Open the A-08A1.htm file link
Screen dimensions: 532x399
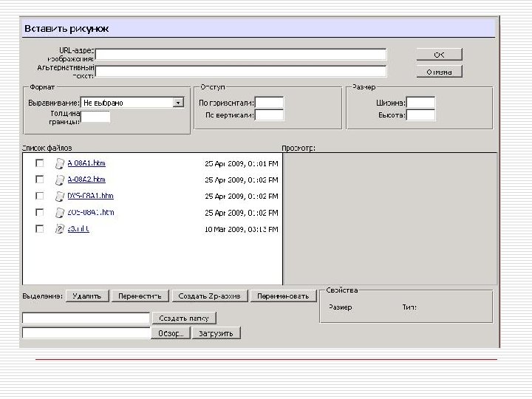click(86, 163)
